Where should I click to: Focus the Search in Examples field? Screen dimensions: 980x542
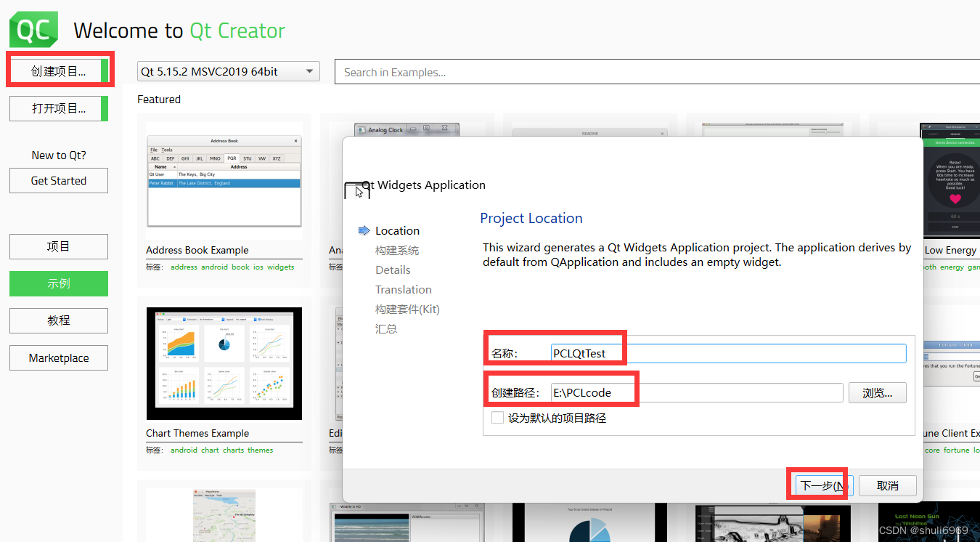click(x=657, y=72)
